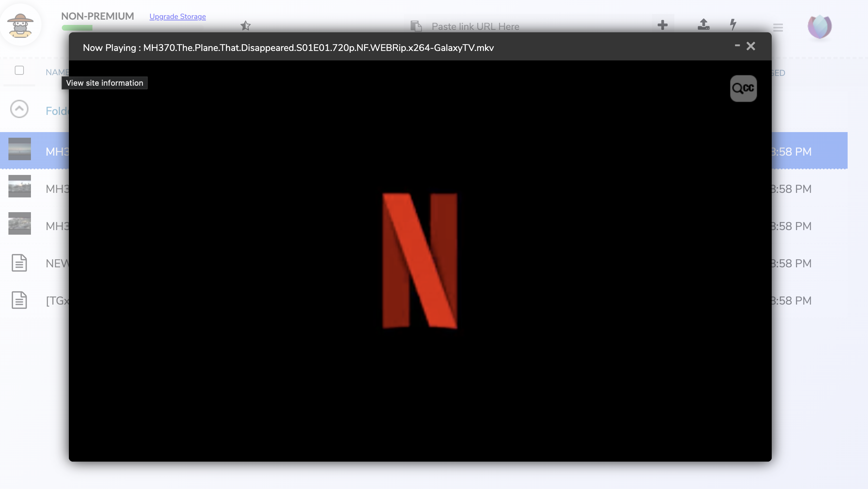The image size is (868, 489).
Task: Minimize the Now Playing video player
Action: point(737,46)
